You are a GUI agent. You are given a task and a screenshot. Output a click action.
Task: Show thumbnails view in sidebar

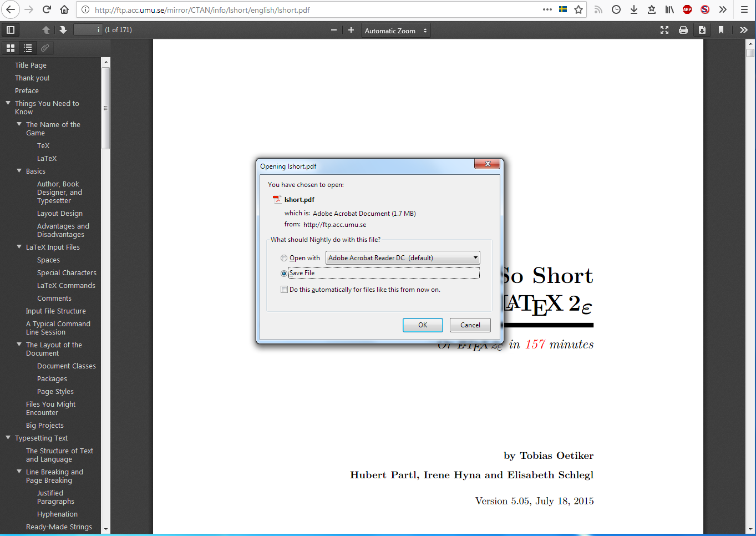click(11, 48)
